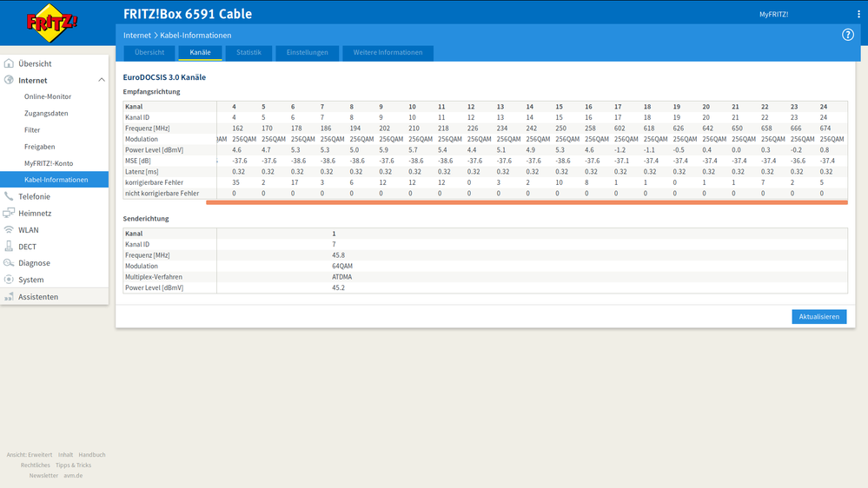Click the Assistenten icon
The image size is (868, 488).
click(9, 297)
